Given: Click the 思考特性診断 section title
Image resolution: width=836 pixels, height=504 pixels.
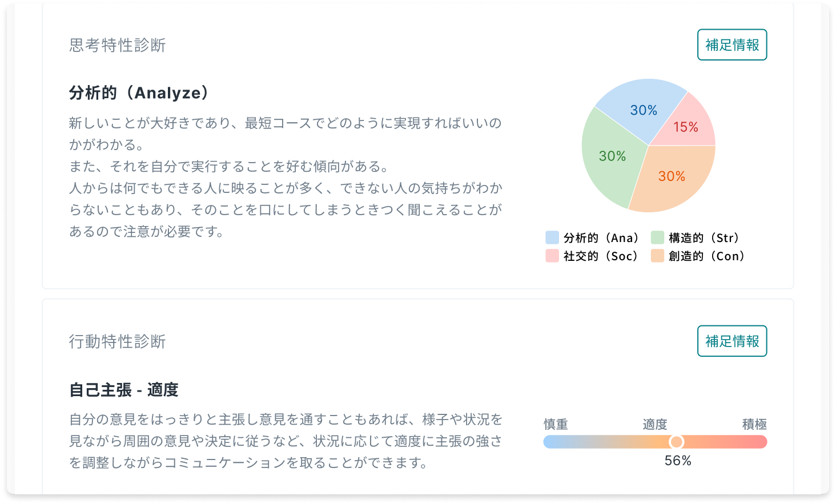Looking at the screenshot, I should (118, 45).
